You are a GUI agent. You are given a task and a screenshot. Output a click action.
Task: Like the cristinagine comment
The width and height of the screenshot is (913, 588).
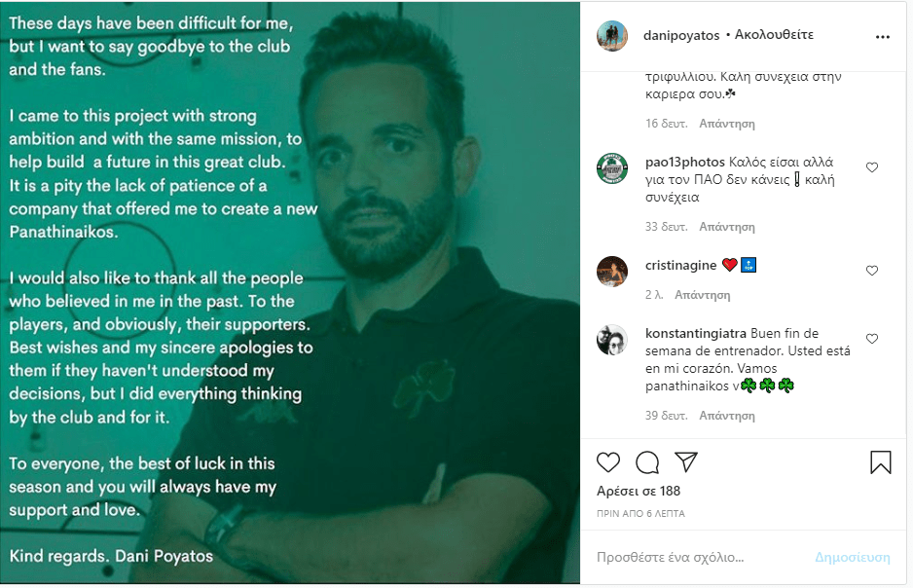[872, 271]
